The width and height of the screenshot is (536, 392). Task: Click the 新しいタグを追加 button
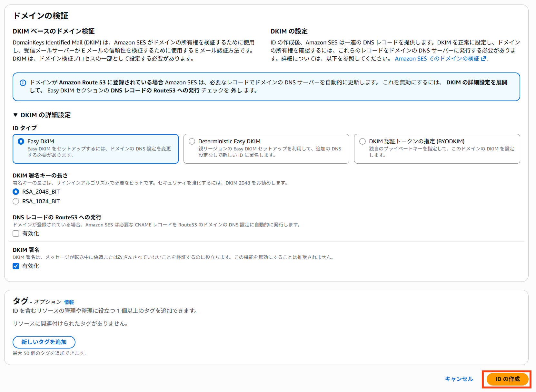pos(44,342)
